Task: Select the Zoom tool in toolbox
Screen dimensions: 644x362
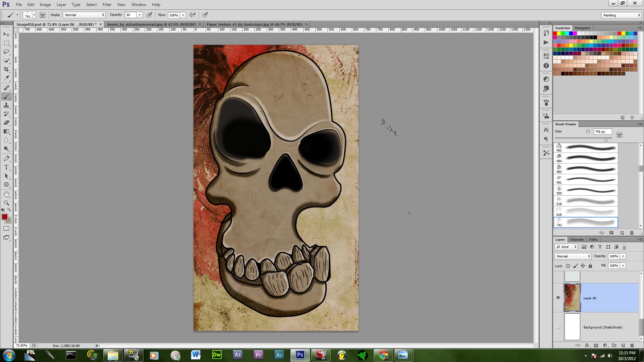Action: (6, 203)
